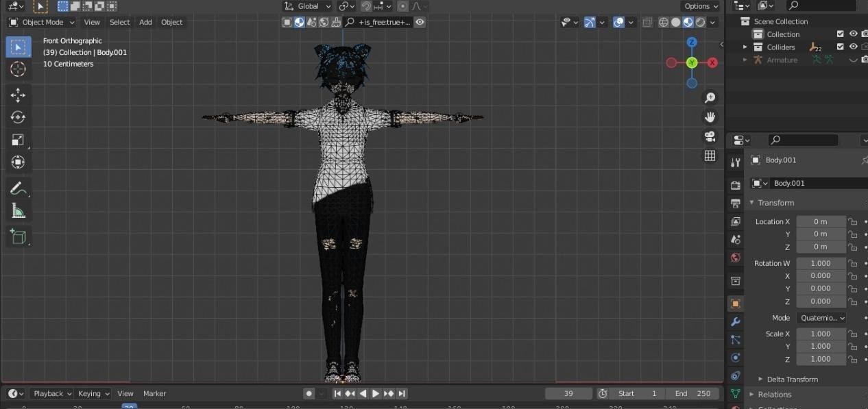Click the Z axis on navigation gizmo
Viewport: 868px width, 409px height.
(x=692, y=42)
